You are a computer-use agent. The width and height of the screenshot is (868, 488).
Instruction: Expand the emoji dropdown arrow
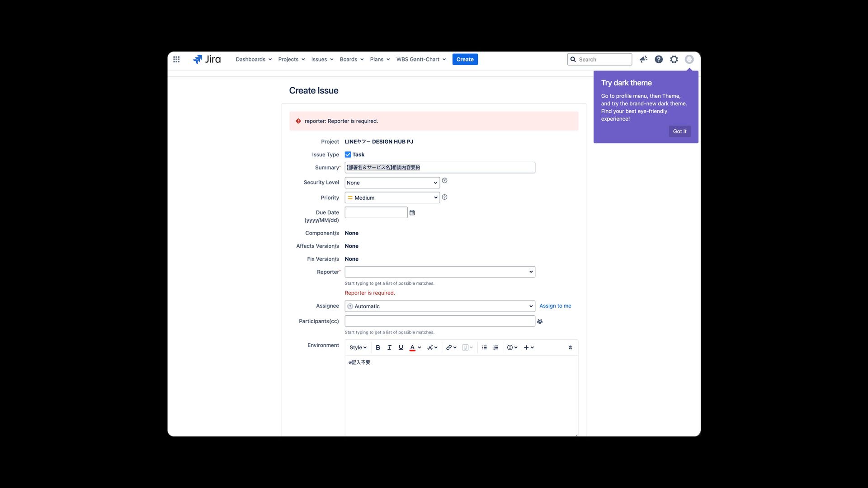(516, 347)
